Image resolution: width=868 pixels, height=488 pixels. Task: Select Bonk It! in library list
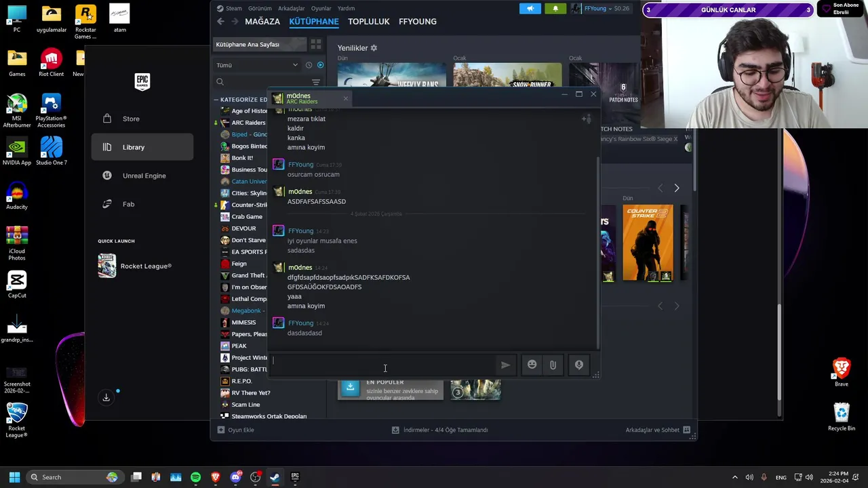tap(242, 158)
